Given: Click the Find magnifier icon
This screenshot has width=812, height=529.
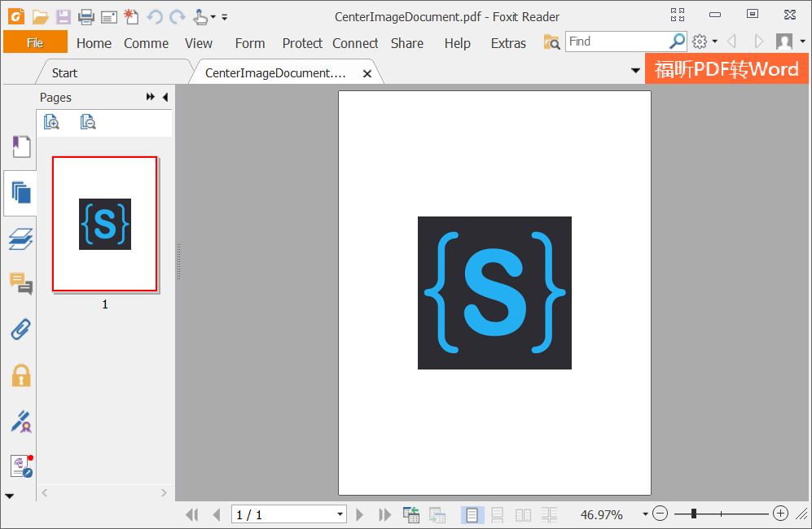Looking at the screenshot, I should 677,41.
